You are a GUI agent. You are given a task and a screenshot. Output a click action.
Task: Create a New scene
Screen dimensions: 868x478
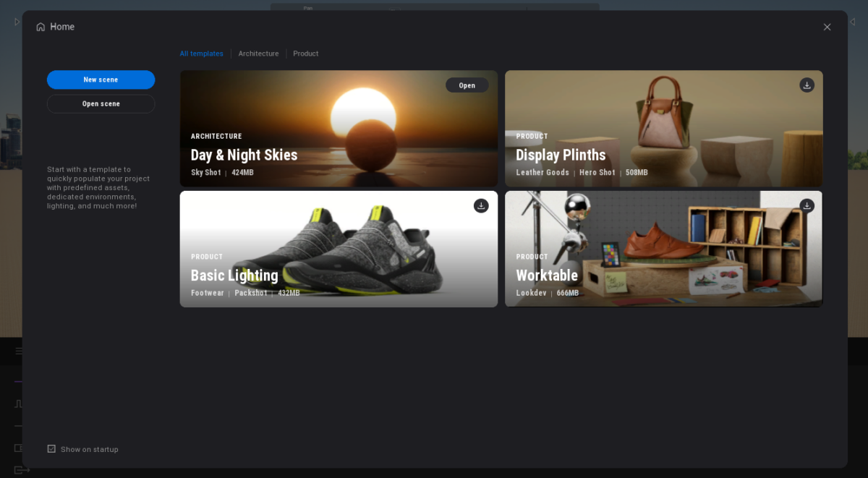pyautogui.click(x=101, y=80)
